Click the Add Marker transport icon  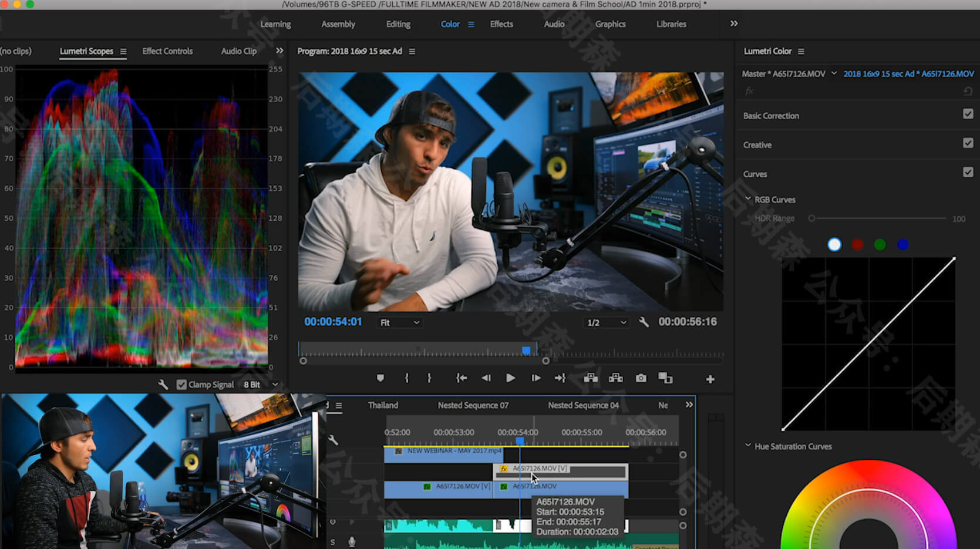pos(380,378)
